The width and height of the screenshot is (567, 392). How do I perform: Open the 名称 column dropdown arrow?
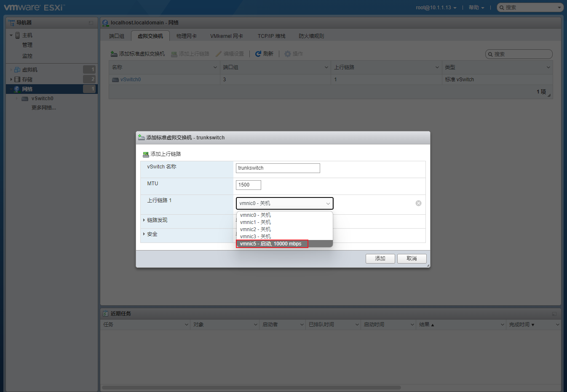pyautogui.click(x=215, y=67)
